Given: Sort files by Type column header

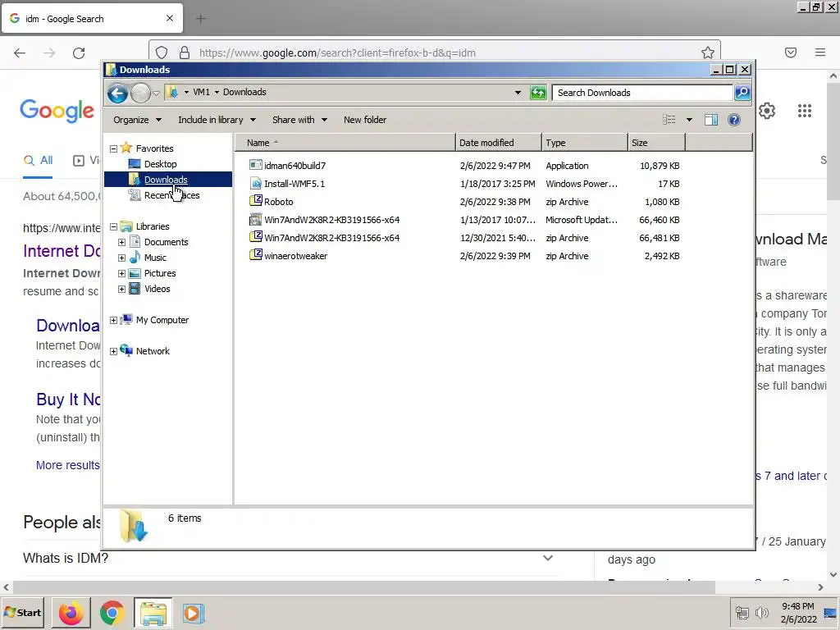Looking at the screenshot, I should point(584,143).
